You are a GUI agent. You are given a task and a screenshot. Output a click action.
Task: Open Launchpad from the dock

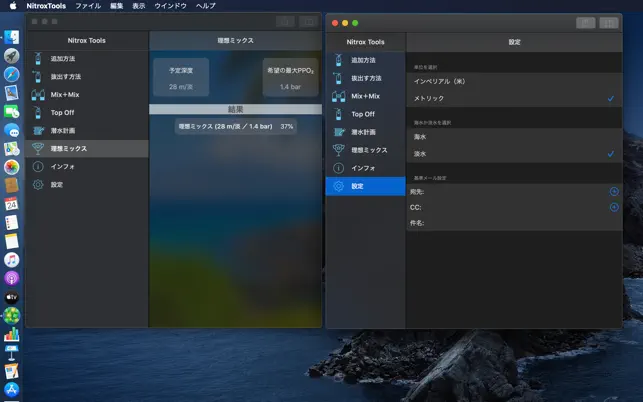[x=11, y=56]
